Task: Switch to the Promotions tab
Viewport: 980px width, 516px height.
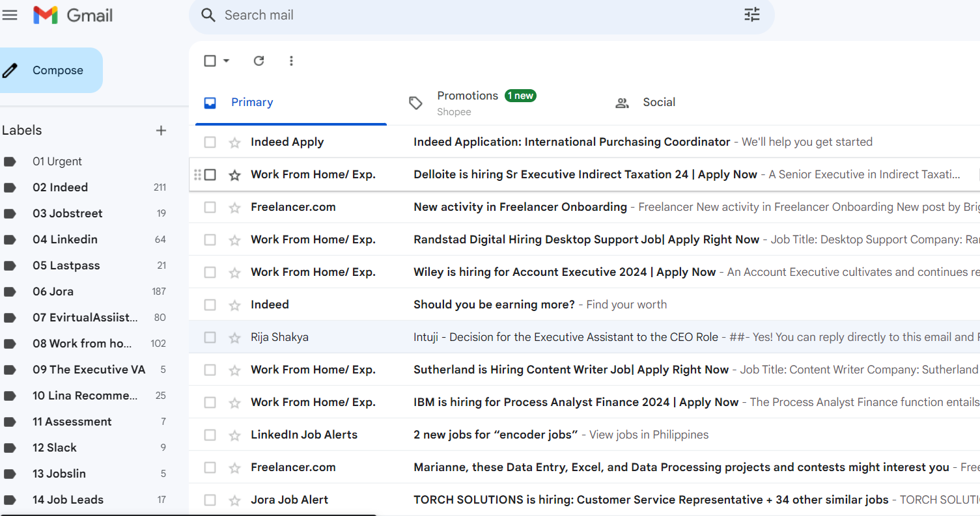Action: point(468,96)
